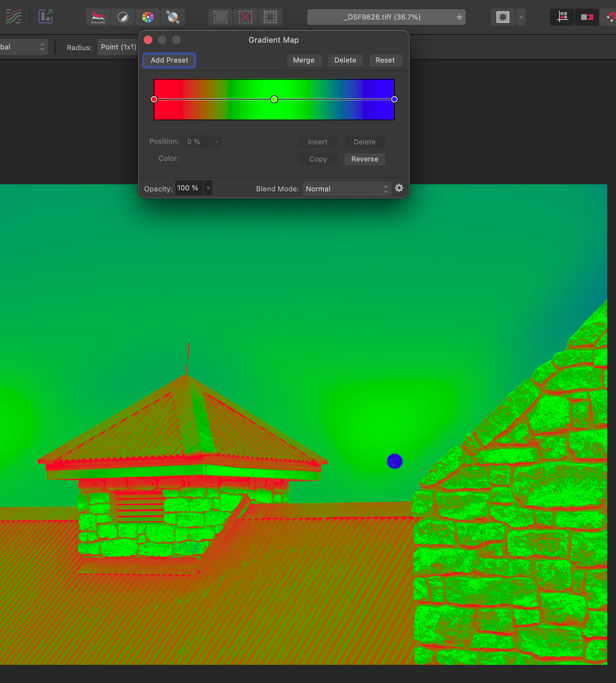This screenshot has width=616, height=683.
Task: Click the gradient preview bar
Action: [274, 100]
